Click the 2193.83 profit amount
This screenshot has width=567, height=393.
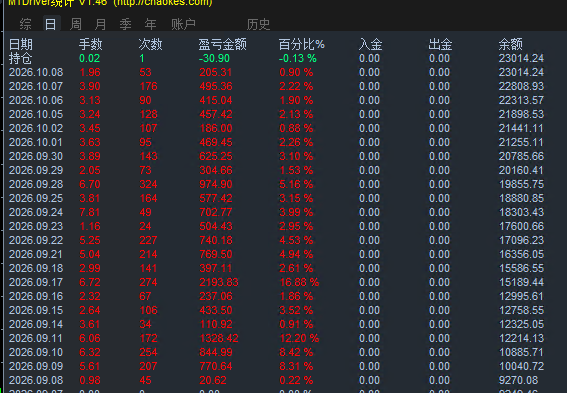(x=219, y=282)
